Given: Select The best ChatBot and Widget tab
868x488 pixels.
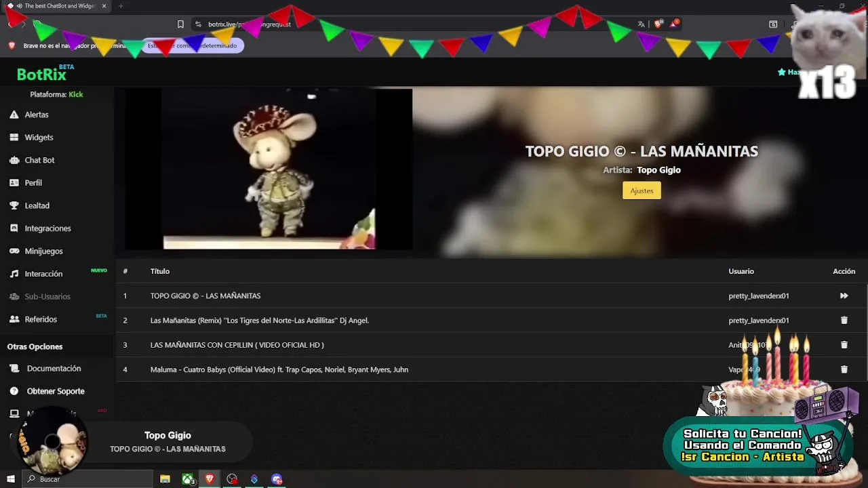Looking at the screenshot, I should click(58, 6).
